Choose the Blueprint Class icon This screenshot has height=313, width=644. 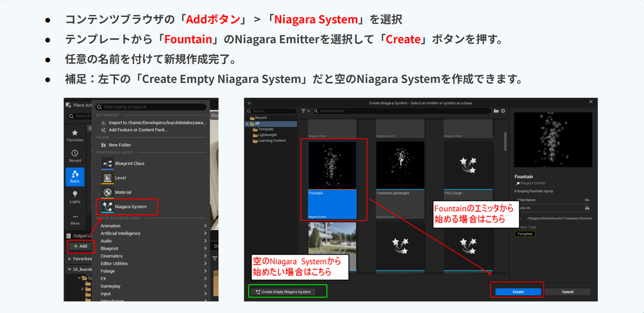click(x=107, y=163)
